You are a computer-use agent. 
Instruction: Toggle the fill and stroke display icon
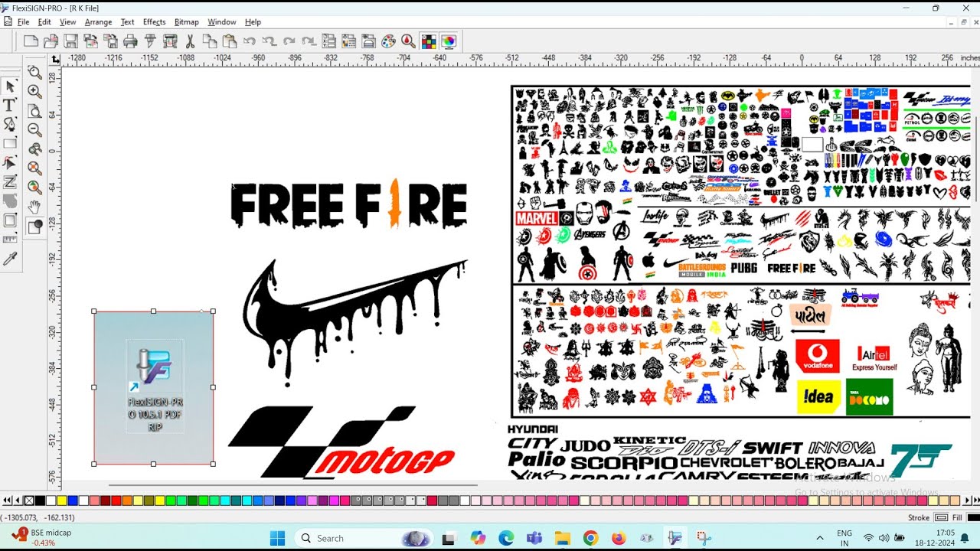[34, 226]
